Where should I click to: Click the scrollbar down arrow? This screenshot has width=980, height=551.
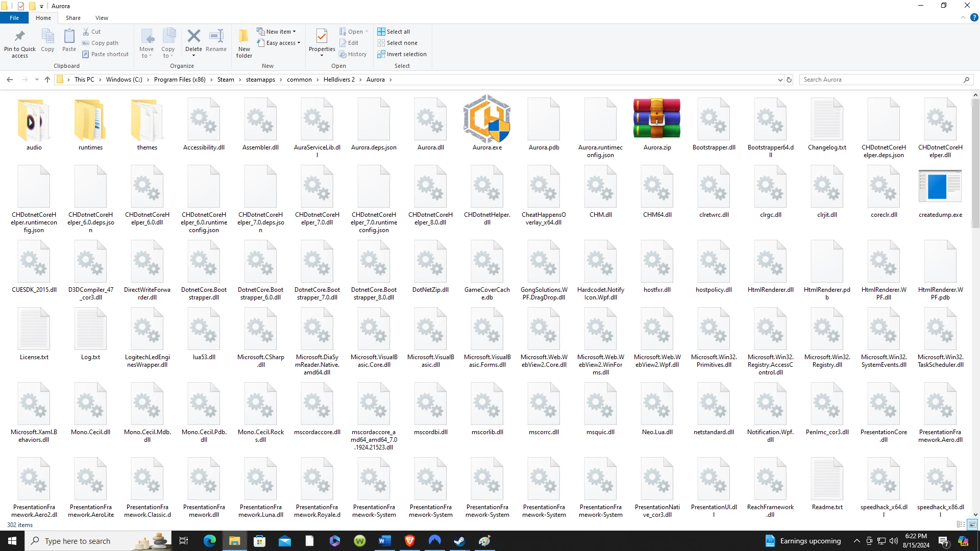coord(975,515)
